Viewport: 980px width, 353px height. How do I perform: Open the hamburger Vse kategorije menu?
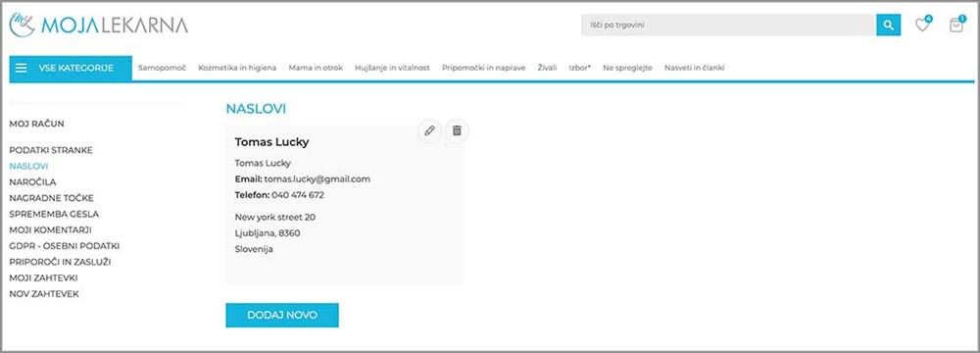tap(71, 69)
